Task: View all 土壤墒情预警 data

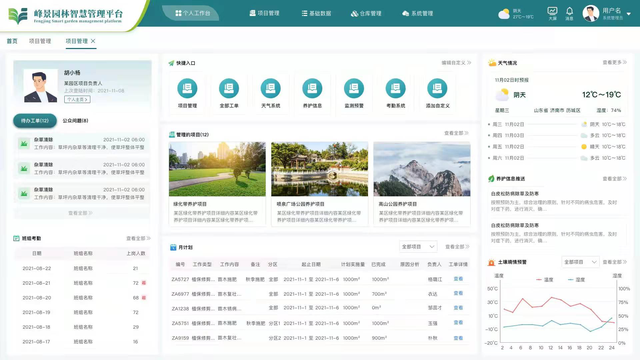Action: (x=614, y=262)
